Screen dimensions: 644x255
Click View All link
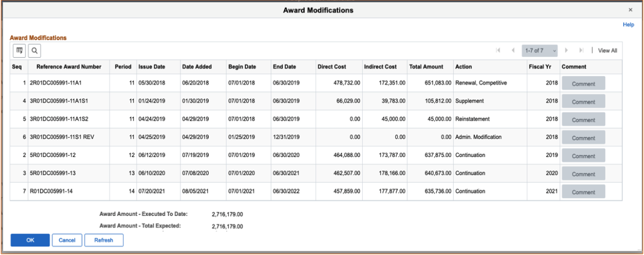pos(607,51)
